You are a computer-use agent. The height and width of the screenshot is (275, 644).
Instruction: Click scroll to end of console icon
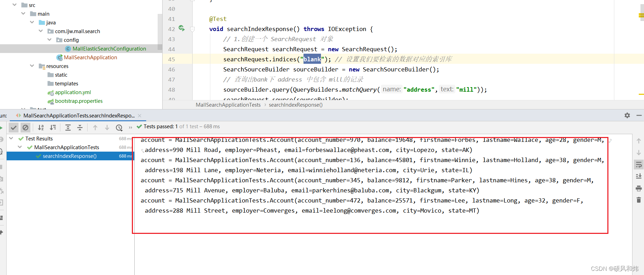tap(639, 176)
